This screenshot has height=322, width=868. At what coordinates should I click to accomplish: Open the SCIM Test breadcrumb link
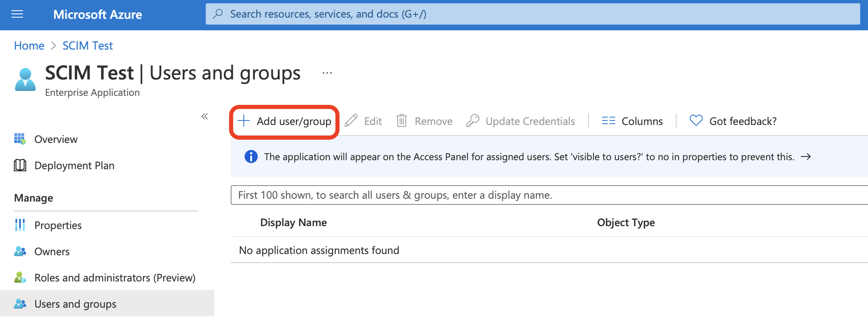[x=88, y=45]
